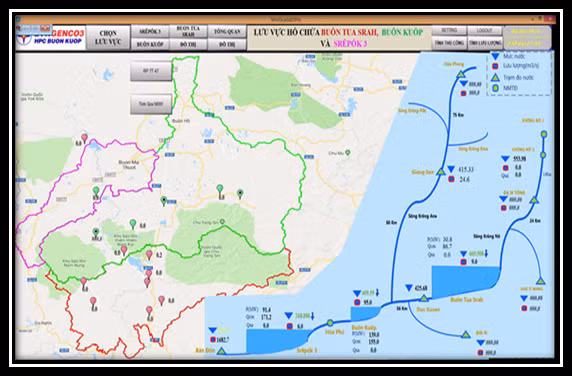Viewport: 572px width, 376px height.
Task: Click the station triangle beside the 24 Km river
Action: [x=534, y=199]
